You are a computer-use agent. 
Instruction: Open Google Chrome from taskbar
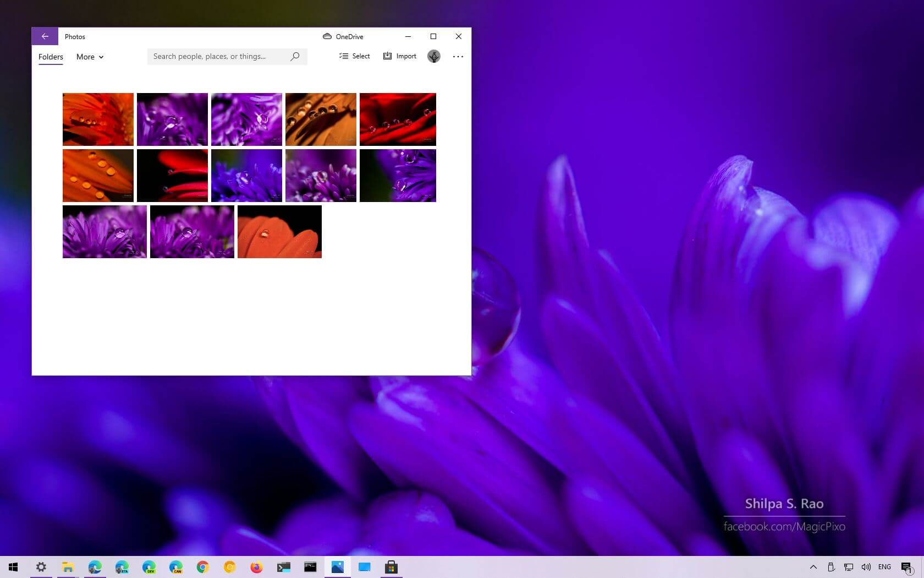click(202, 567)
